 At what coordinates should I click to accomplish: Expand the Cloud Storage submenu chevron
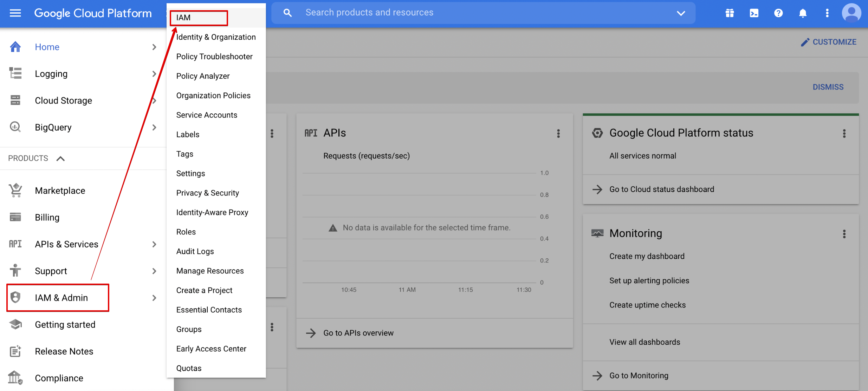coord(154,100)
